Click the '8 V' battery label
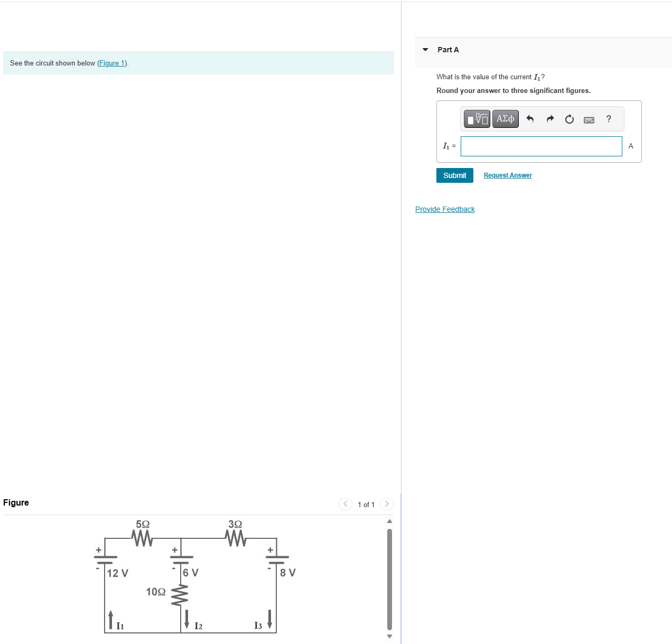The image size is (672, 644). 288,573
